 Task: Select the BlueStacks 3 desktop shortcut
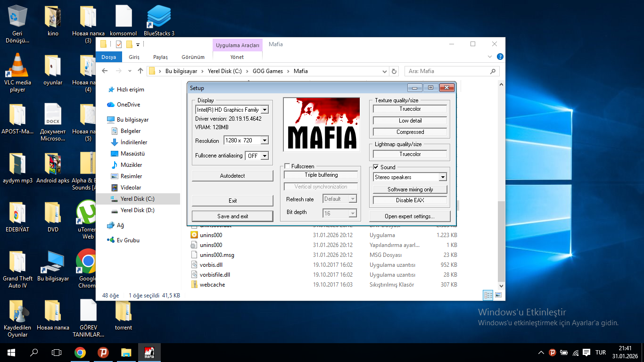(159, 21)
